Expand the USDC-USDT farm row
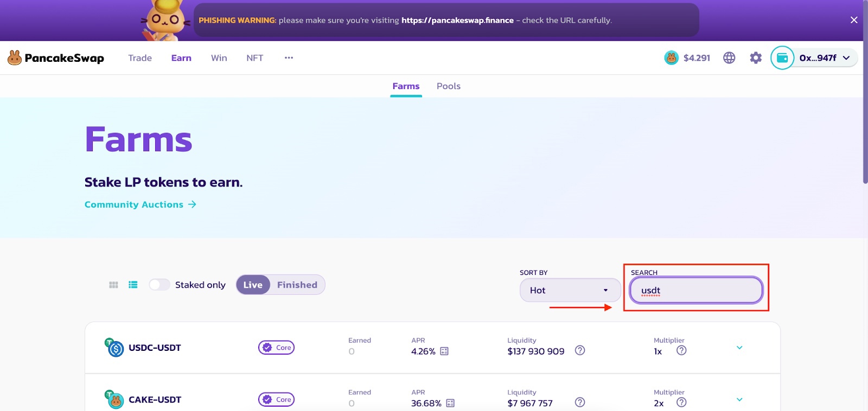Screen dimensions: 868x411 tap(739, 348)
